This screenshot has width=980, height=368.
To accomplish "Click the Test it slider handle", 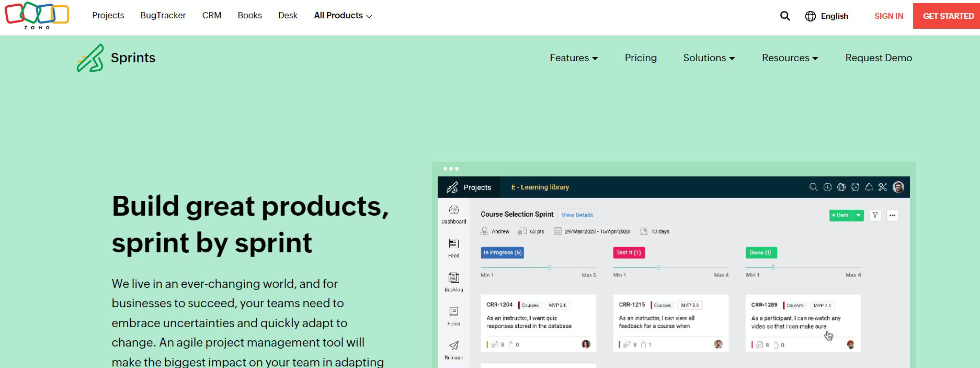I will [658, 267].
